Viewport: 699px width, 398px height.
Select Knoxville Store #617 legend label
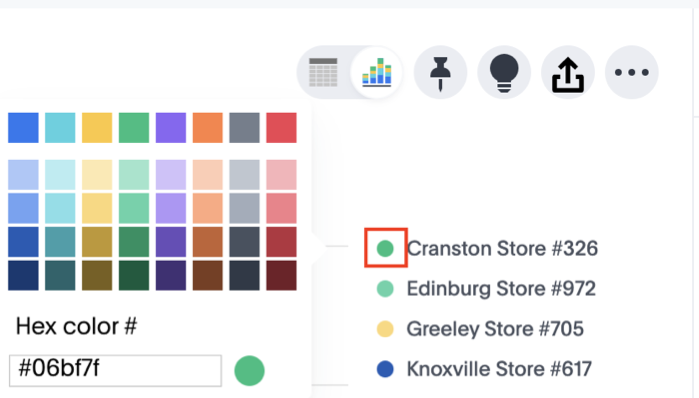(499, 369)
